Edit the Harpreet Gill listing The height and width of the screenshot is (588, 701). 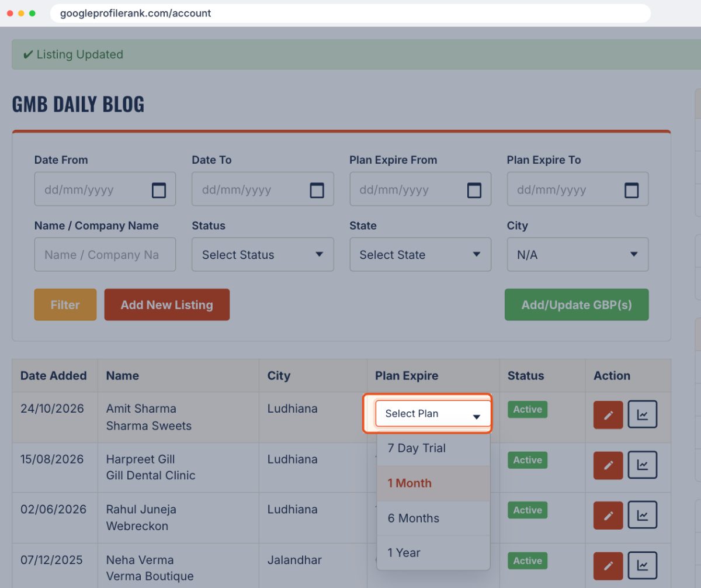pos(608,465)
